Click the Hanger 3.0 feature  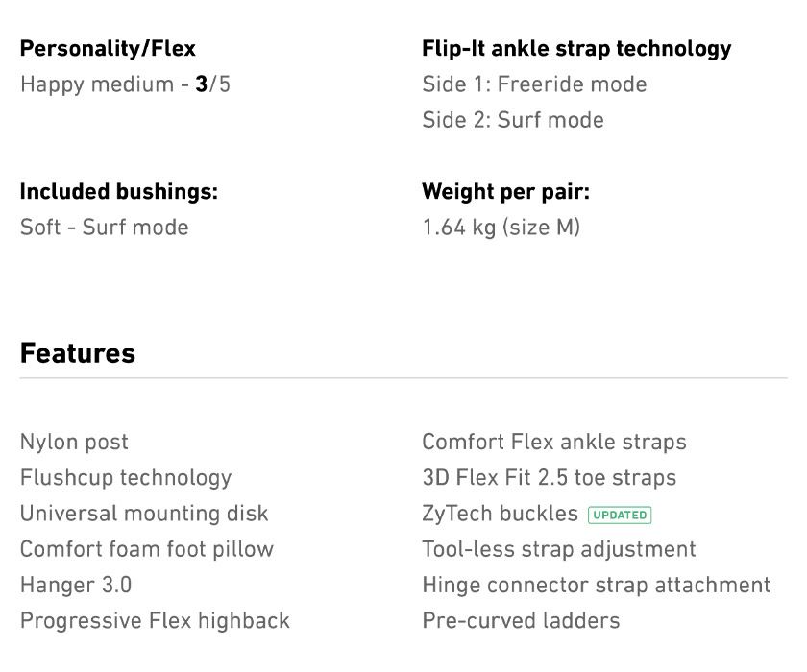point(76,585)
